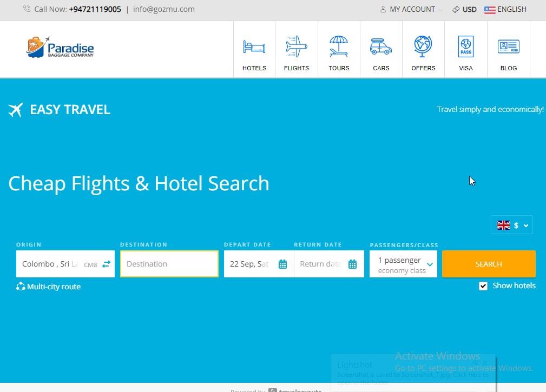This screenshot has height=392, width=546.
Task: Expand the passengers and class dropdown
Action: pos(403,264)
